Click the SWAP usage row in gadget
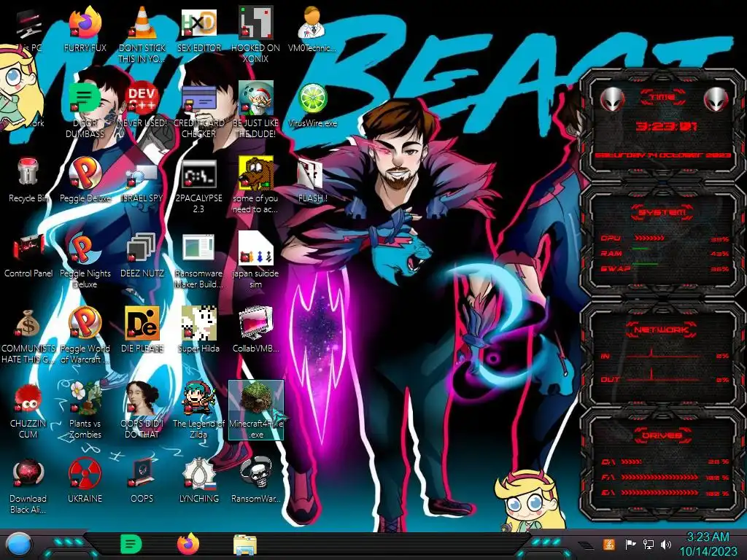Screen dimensions: 747x560 665,268
